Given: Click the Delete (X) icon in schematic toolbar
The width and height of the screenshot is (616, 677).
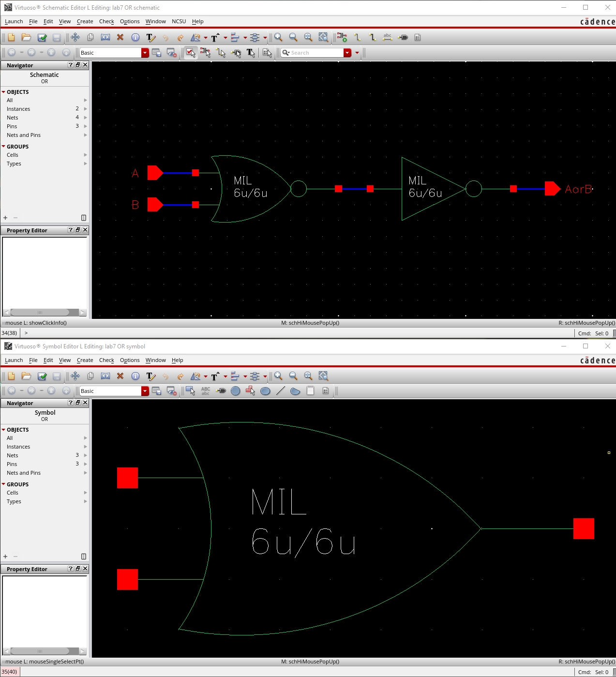Looking at the screenshot, I should pyautogui.click(x=120, y=37).
